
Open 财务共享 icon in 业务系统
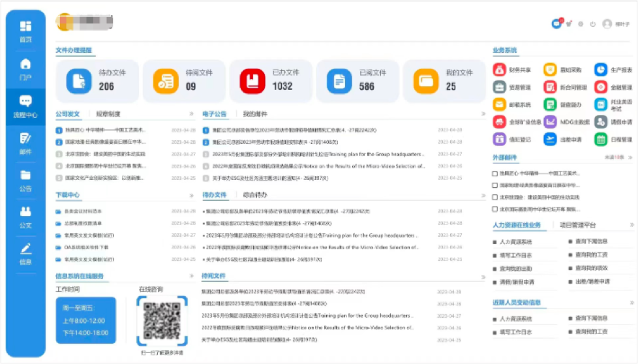pos(499,70)
